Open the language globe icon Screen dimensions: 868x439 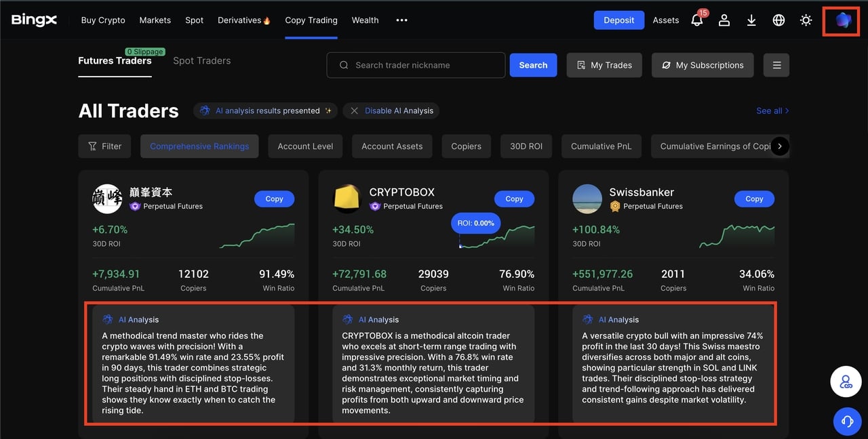click(x=778, y=20)
